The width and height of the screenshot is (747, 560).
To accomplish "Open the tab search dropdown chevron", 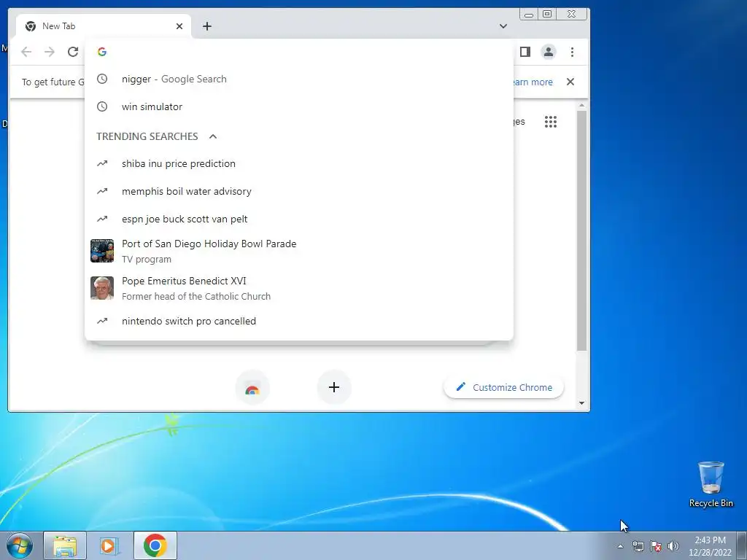I will pyautogui.click(x=503, y=26).
